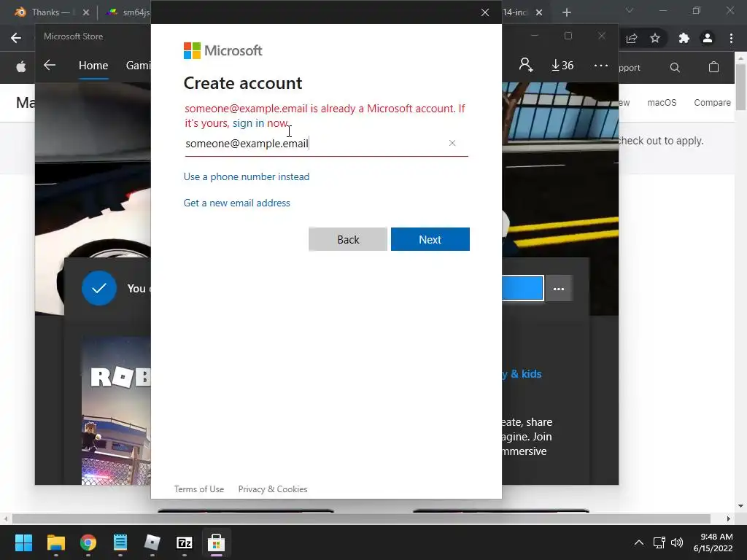747x560 pixels.
Task: Open volume icon in system tray
Action: tap(677, 542)
